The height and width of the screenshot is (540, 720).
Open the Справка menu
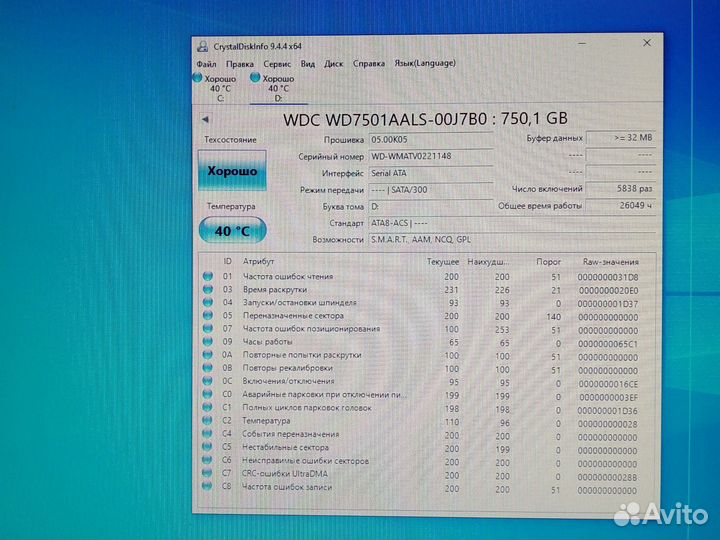pyautogui.click(x=369, y=63)
